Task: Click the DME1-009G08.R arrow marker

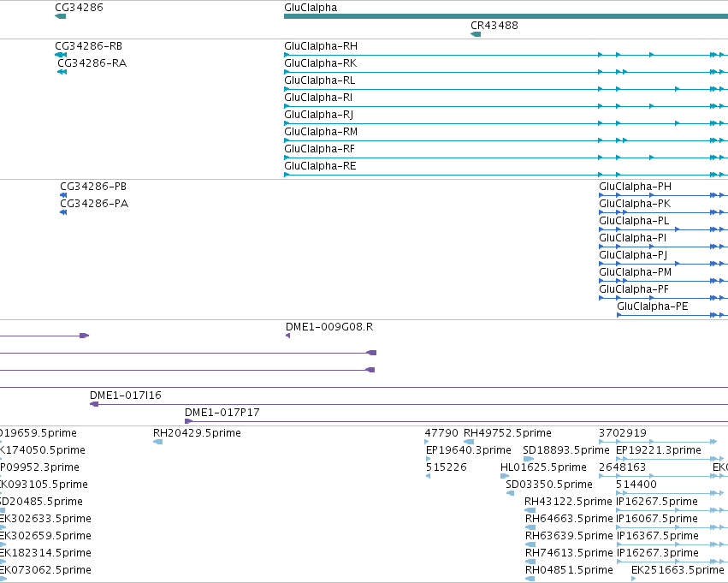Action: pyautogui.click(x=287, y=336)
